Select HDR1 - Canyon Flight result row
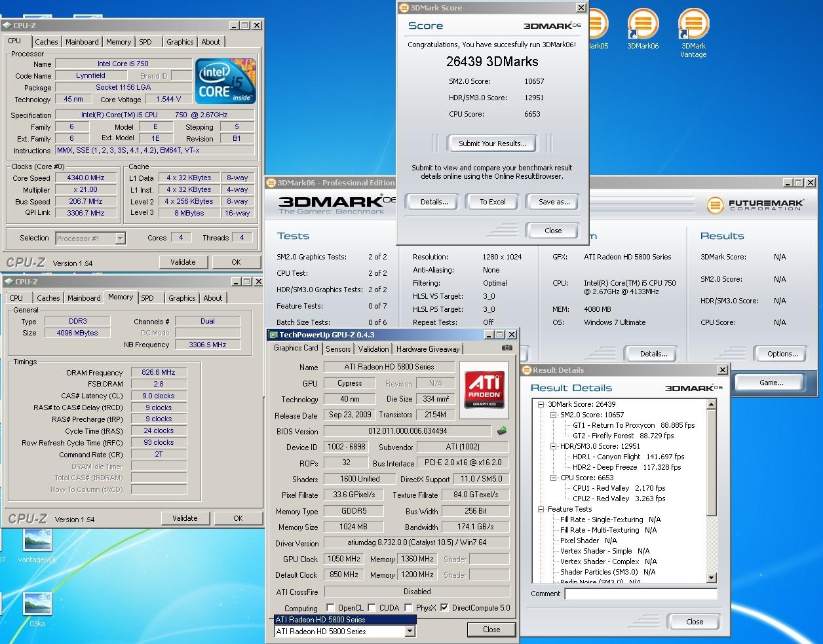 628,457
